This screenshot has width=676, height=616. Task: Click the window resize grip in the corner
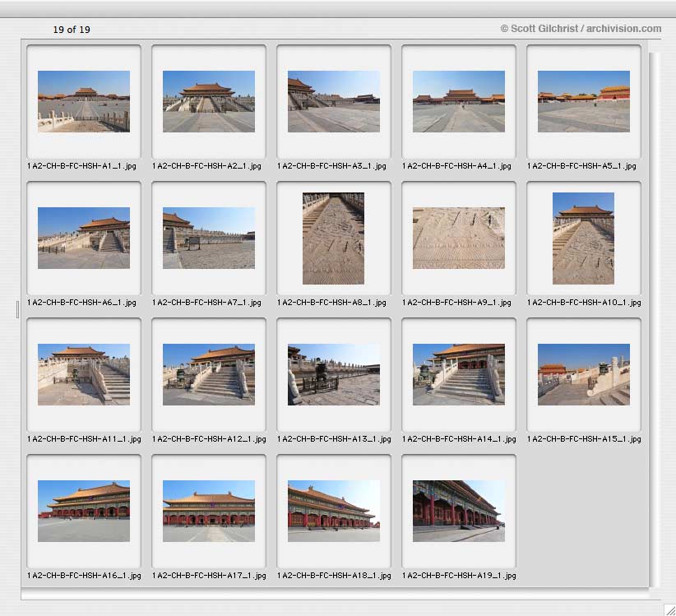point(669,609)
